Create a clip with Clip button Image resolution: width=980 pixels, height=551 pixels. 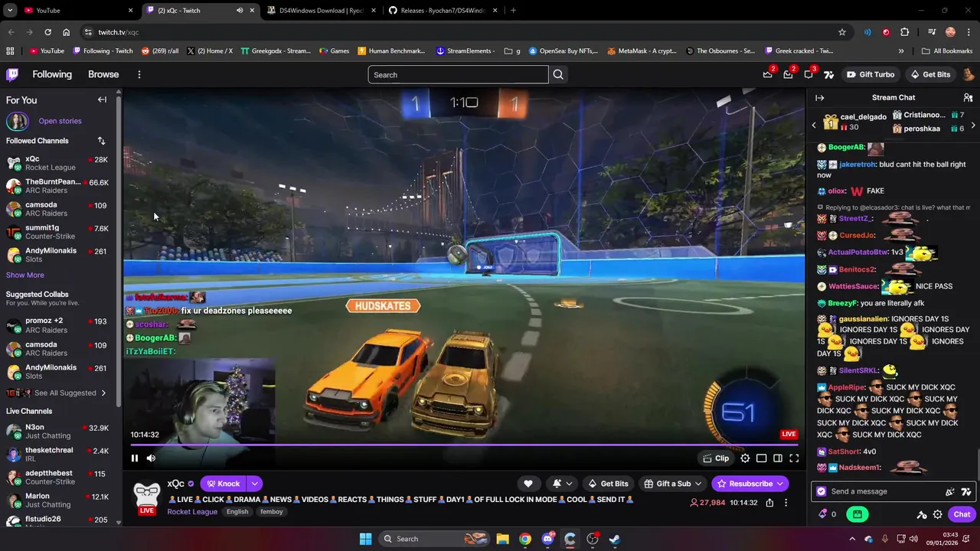click(x=716, y=458)
